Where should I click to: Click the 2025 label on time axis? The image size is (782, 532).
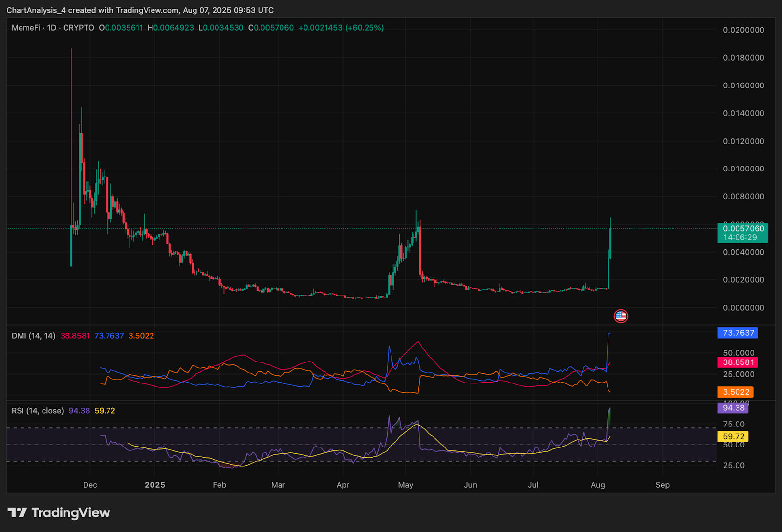(155, 485)
